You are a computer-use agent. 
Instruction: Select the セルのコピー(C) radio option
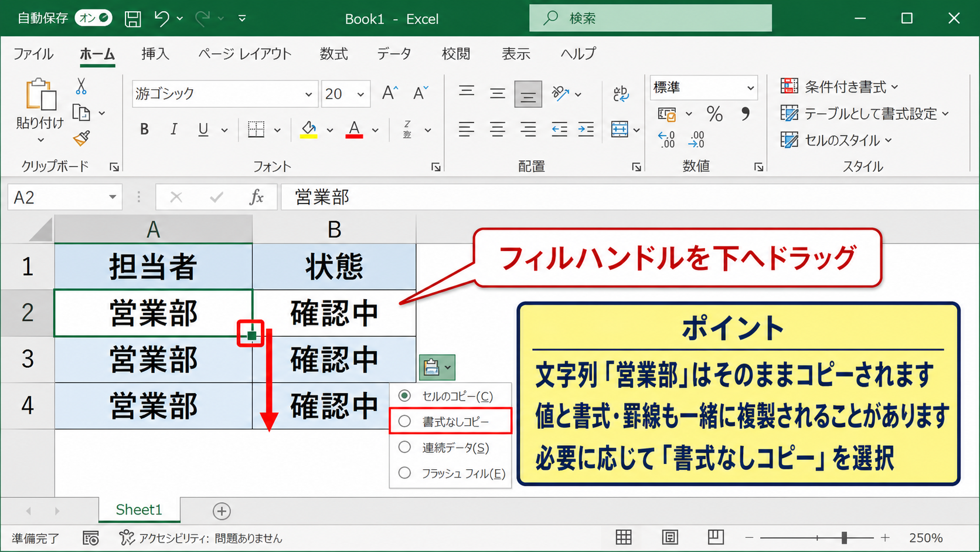pyautogui.click(x=404, y=396)
